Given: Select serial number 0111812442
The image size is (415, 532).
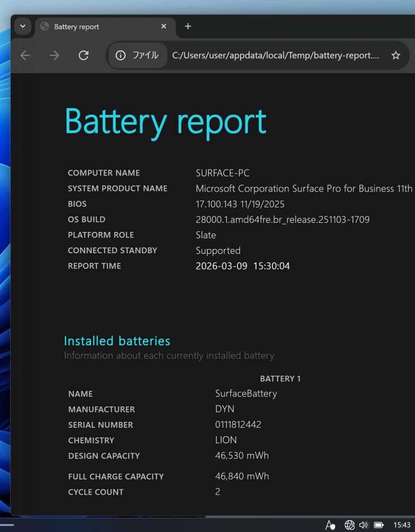Looking at the screenshot, I should [x=238, y=425].
